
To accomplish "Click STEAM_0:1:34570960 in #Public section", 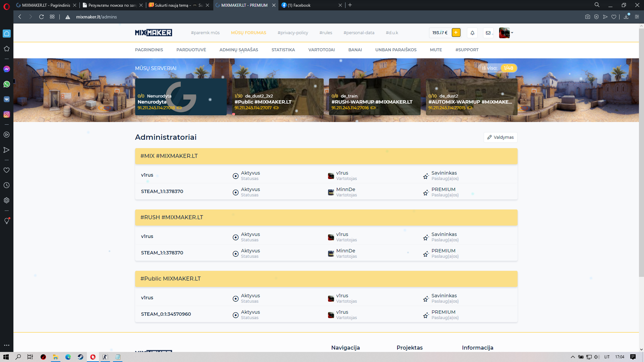I will pos(166,314).
